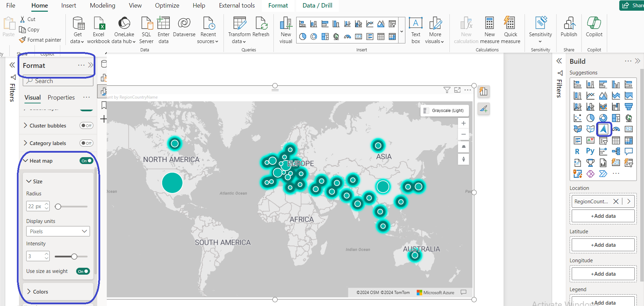Zoom in on the map
This screenshot has height=306, width=644.
tap(464, 123)
